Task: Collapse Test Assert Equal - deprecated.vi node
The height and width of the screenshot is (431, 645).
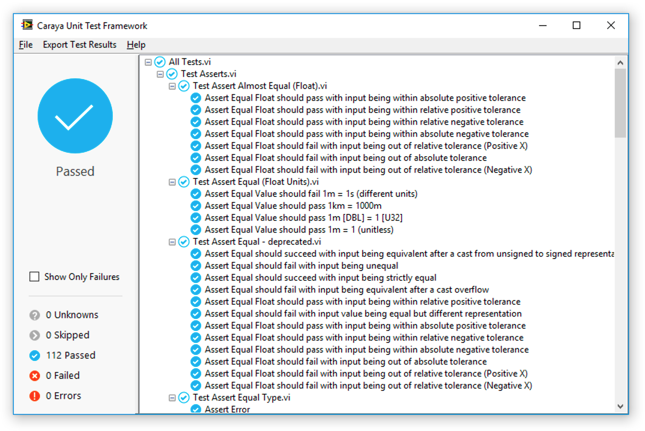Action: tap(172, 242)
